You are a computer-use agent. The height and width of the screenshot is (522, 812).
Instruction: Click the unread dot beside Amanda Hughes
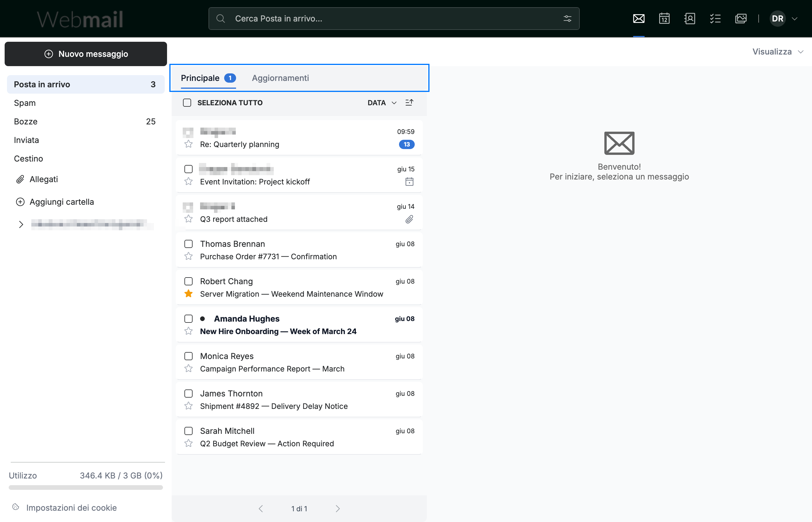202,319
